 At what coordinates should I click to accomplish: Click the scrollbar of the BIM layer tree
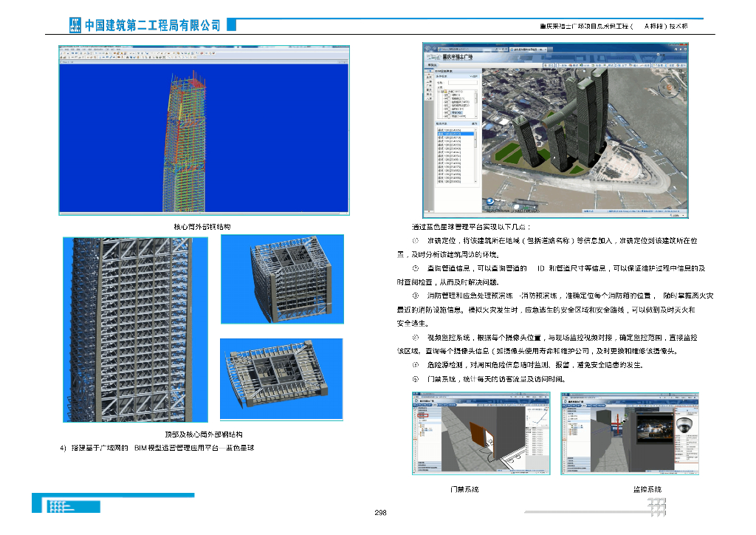(x=476, y=104)
